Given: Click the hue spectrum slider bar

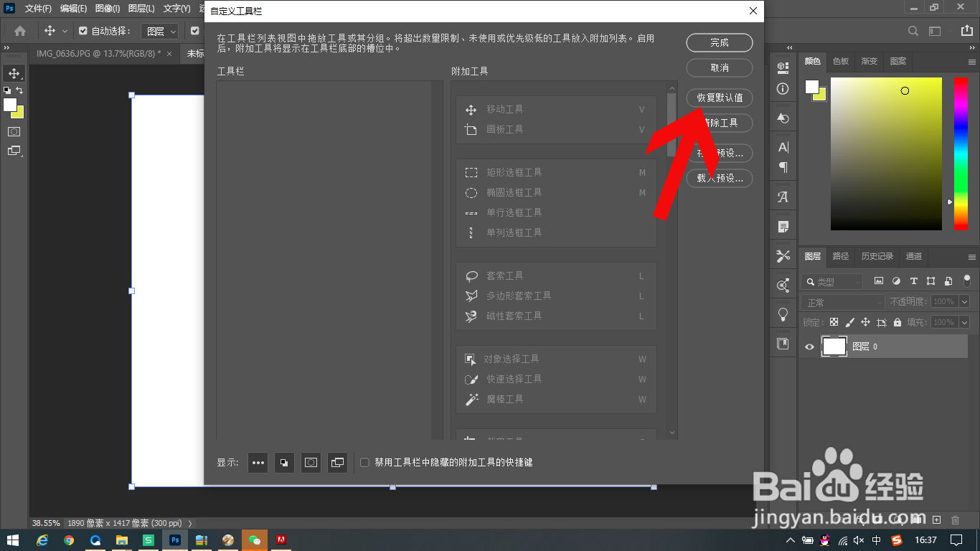Looking at the screenshot, I should (961, 154).
